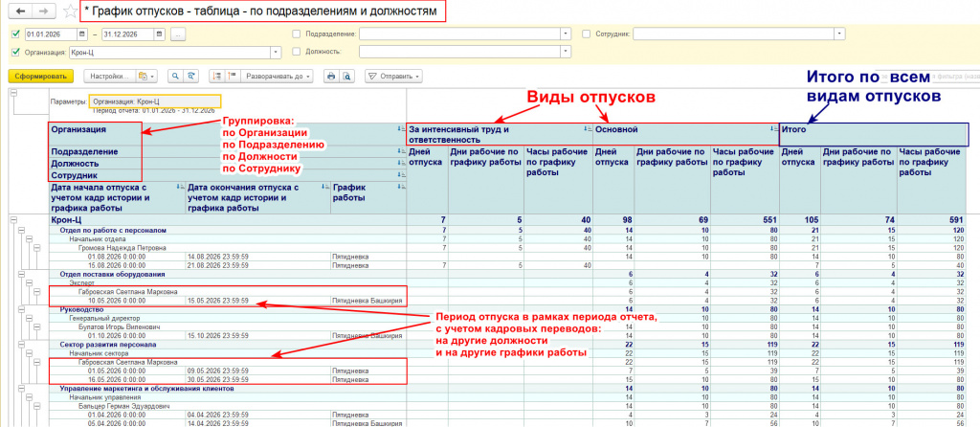Screen dimensions: 980x427
Task: Open the Разворачивать до dropdown menu
Action: click(x=278, y=77)
